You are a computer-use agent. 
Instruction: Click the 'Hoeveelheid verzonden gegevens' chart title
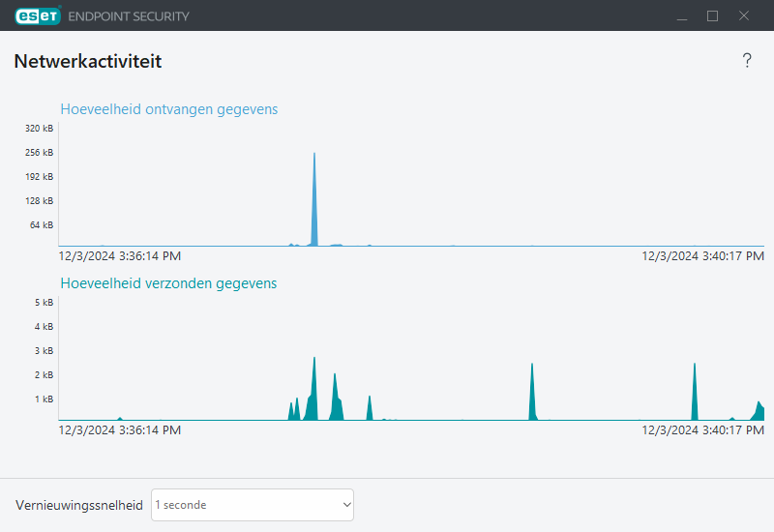[168, 283]
